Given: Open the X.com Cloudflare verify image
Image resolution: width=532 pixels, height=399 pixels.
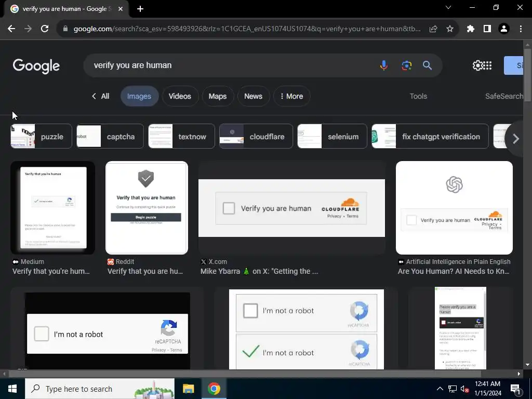Looking at the screenshot, I should (292, 208).
